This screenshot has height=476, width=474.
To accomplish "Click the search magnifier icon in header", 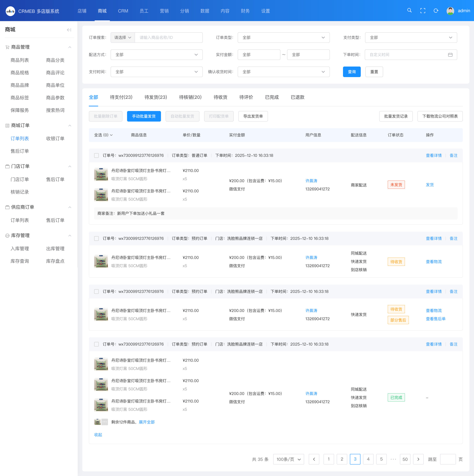I will click(x=409, y=11).
